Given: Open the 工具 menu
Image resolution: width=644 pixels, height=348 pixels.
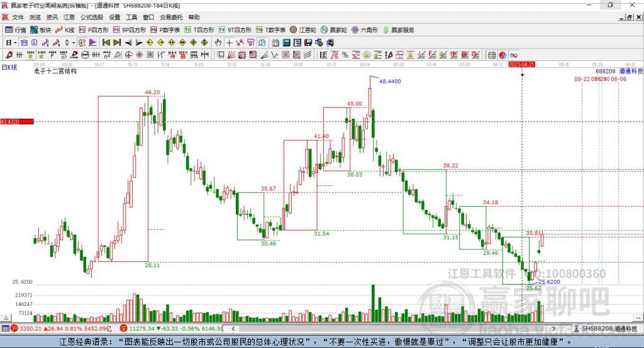Looking at the screenshot, I should 131,17.
